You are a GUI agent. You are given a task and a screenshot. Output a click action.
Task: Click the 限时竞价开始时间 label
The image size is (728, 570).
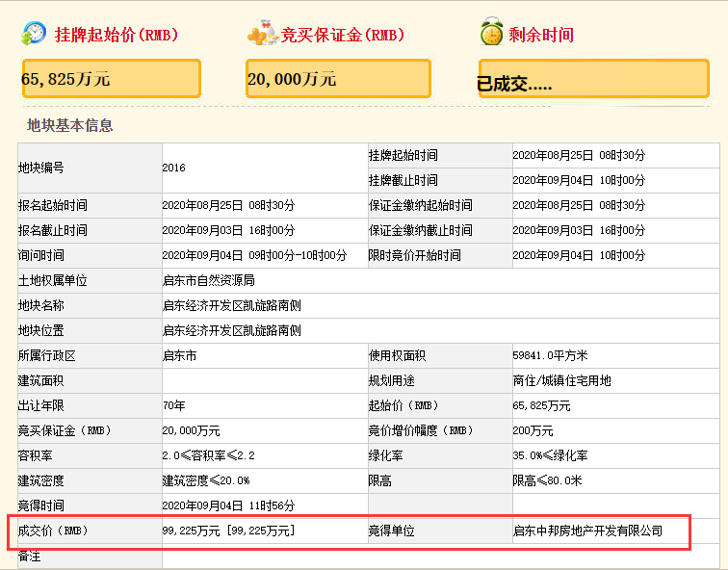tap(415, 255)
